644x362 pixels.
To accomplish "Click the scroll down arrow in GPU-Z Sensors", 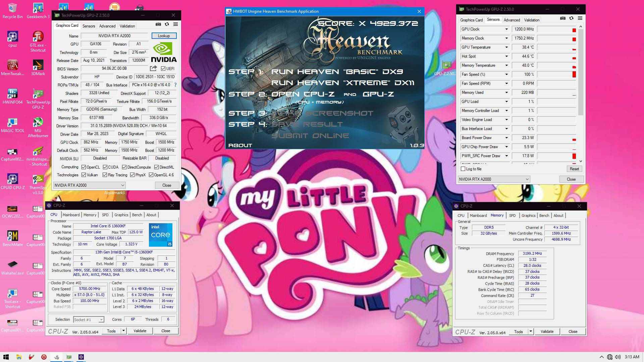I will click(x=581, y=161).
